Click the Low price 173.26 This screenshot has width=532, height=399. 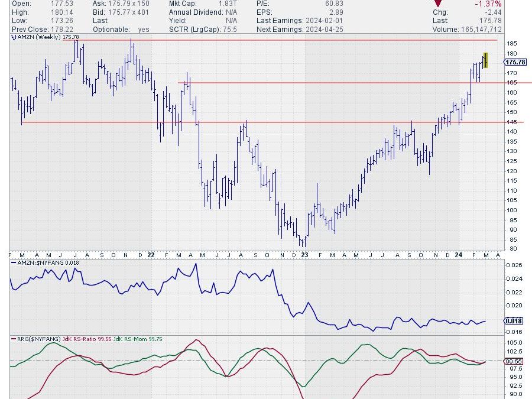pyautogui.click(x=61, y=21)
